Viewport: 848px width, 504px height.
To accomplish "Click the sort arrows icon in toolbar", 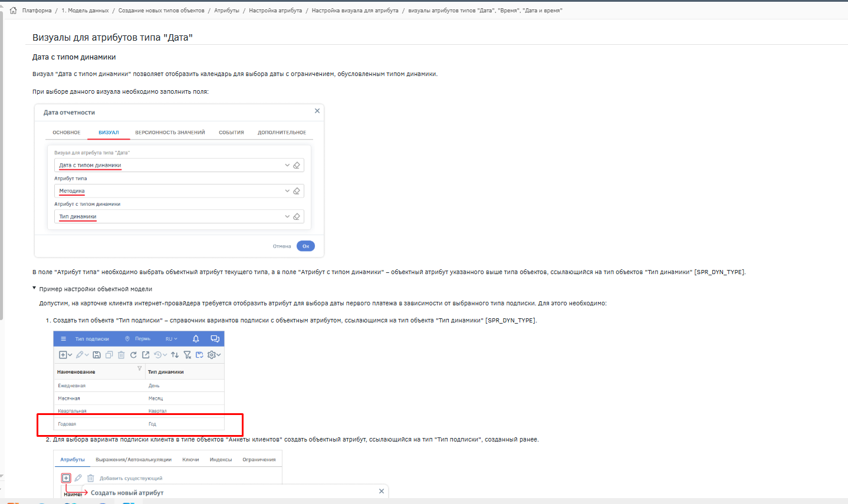I will [175, 355].
